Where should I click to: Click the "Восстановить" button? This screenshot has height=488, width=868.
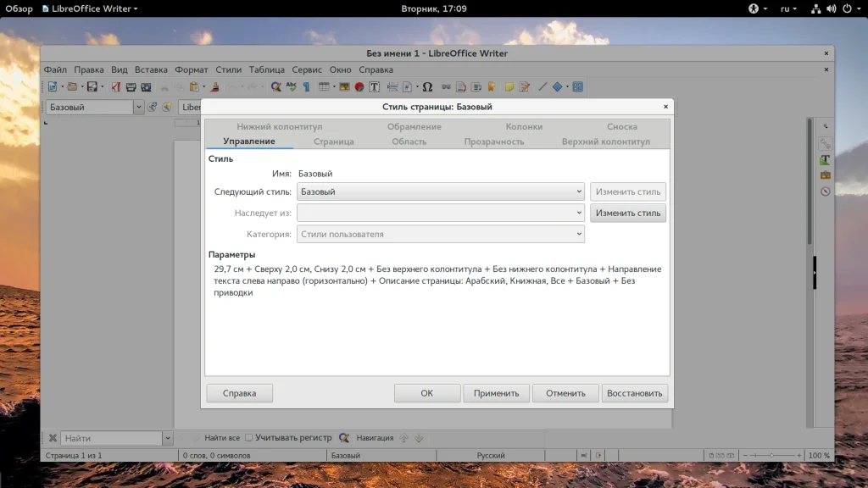tap(635, 393)
